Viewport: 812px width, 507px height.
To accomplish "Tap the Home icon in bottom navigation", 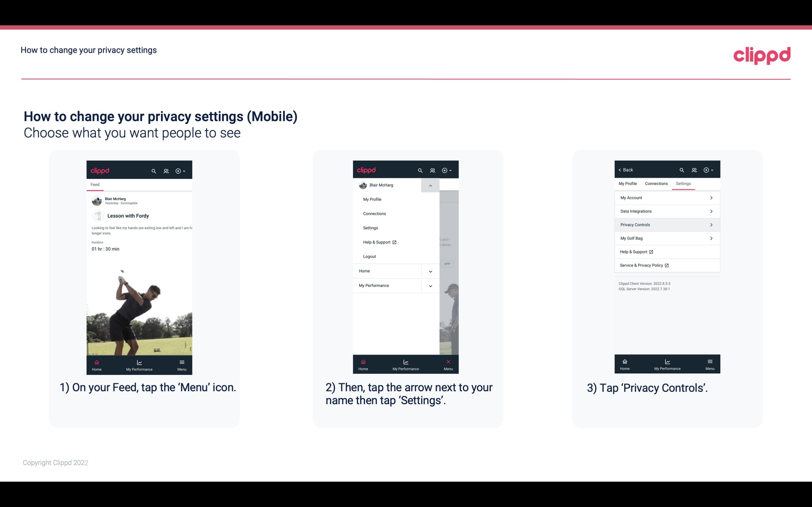I will 96,362.
